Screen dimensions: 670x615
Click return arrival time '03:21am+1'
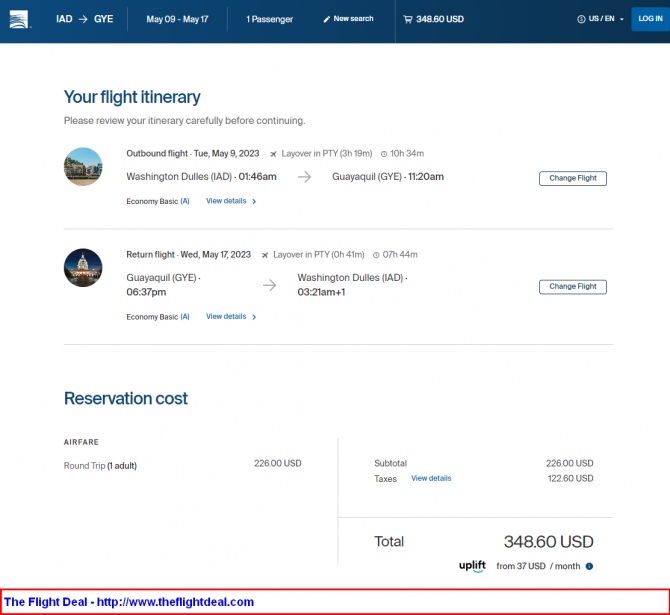(x=321, y=292)
